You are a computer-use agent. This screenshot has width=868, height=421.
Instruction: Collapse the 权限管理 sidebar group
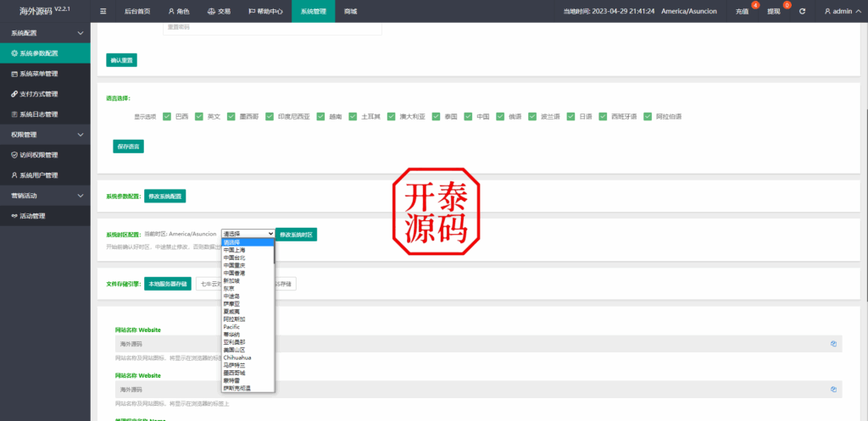[x=45, y=135]
